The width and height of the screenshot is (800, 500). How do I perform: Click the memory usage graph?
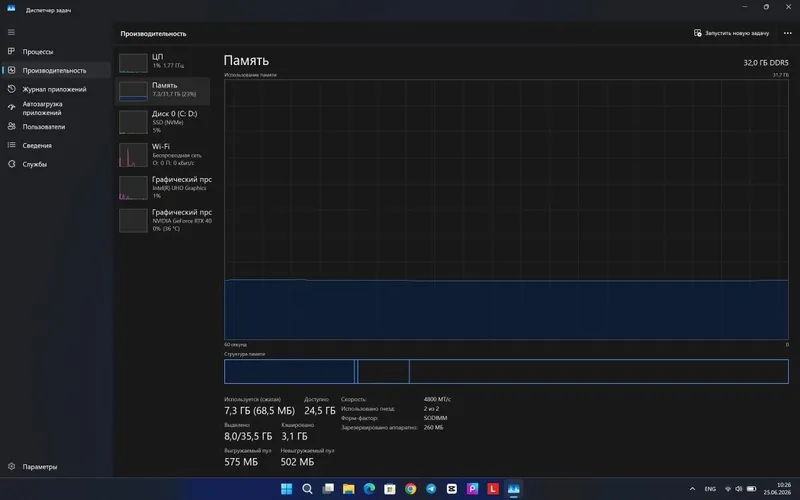(x=506, y=209)
